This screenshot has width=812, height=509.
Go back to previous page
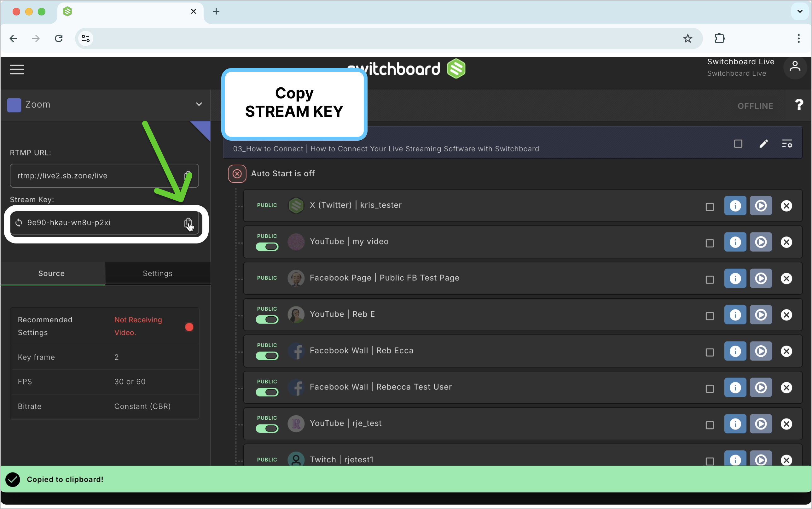pyautogui.click(x=14, y=38)
